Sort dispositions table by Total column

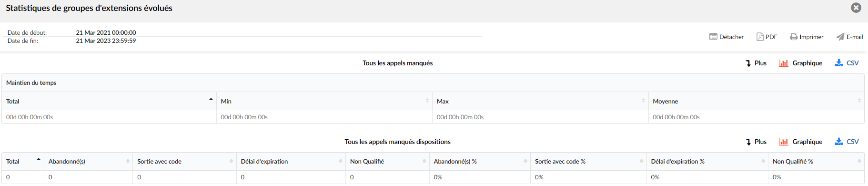point(23,161)
